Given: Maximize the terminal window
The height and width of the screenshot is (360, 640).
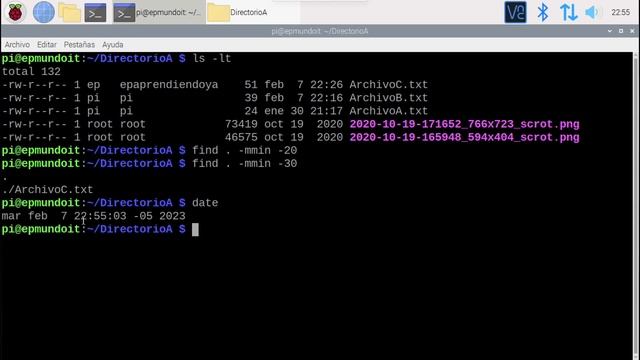Looking at the screenshot, I should (x=621, y=31).
